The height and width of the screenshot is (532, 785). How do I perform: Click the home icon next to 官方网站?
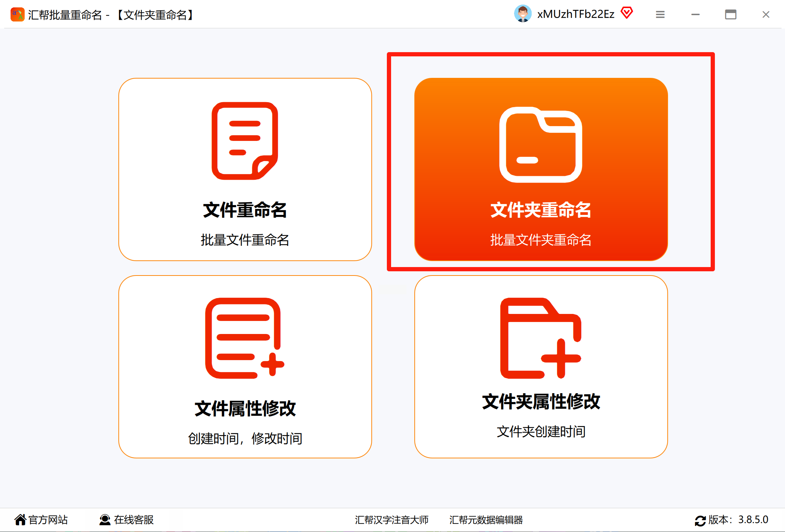click(20, 520)
